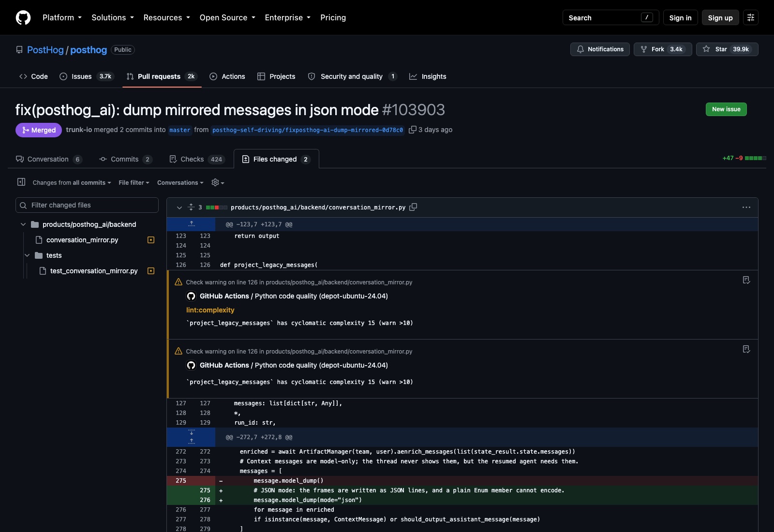
Task: Click the New issue button
Action: click(x=726, y=109)
